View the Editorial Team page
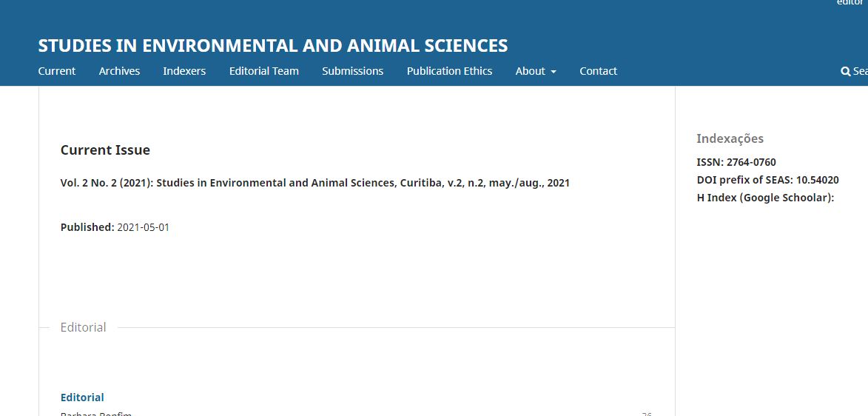 (264, 71)
